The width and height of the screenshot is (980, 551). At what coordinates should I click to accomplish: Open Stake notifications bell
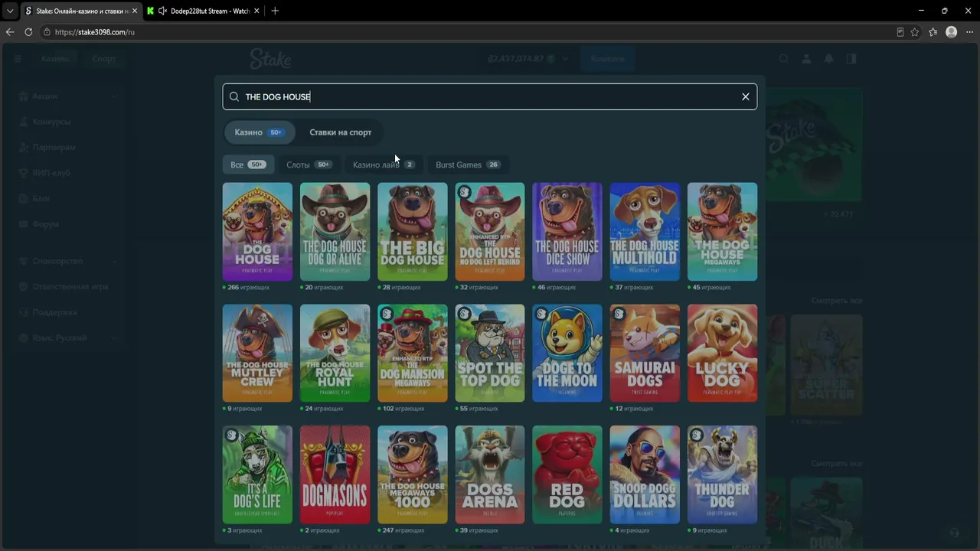click(x=828, y=59)
